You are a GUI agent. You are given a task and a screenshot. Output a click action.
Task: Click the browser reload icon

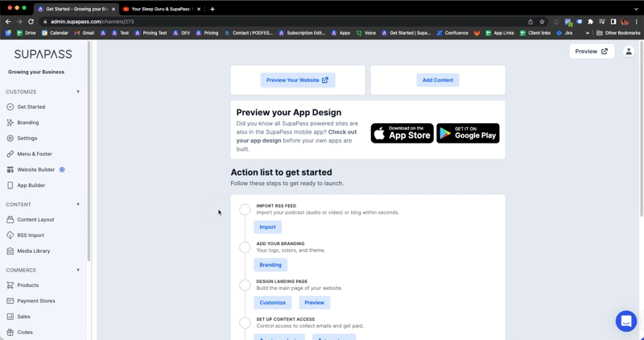click(x=31, y=22)
